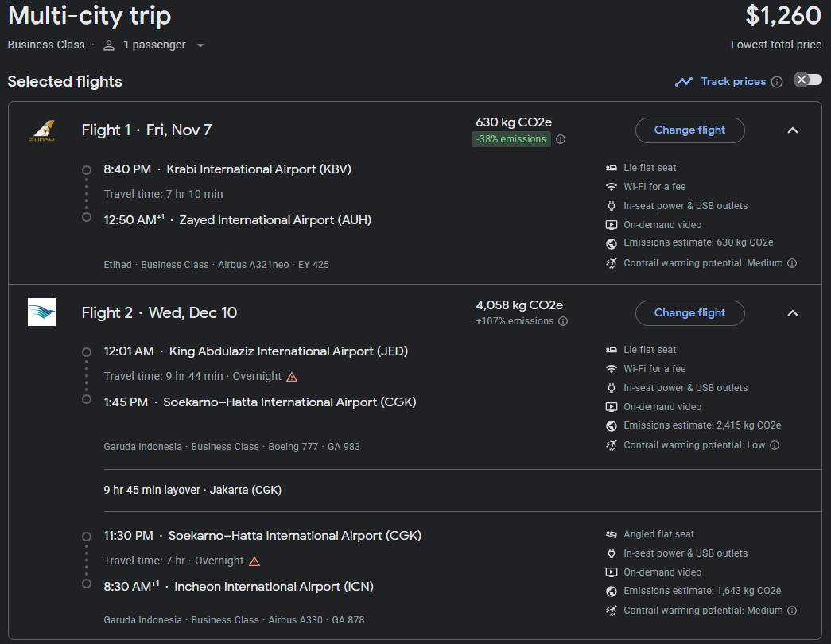This screenshot has width=831, height=644.
Task: Click the Track prices link
Action: (x=733, y=82)
